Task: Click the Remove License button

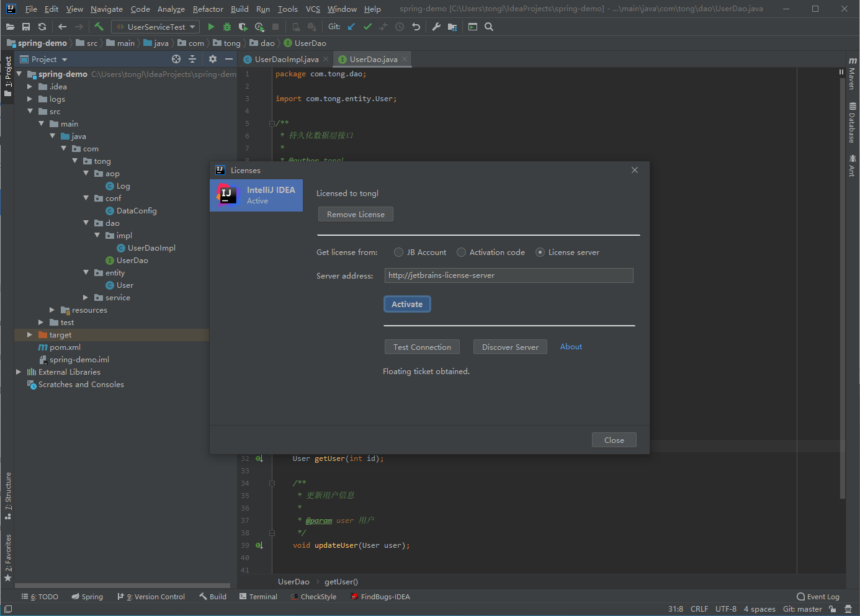Action: click(x=356, y=214)
